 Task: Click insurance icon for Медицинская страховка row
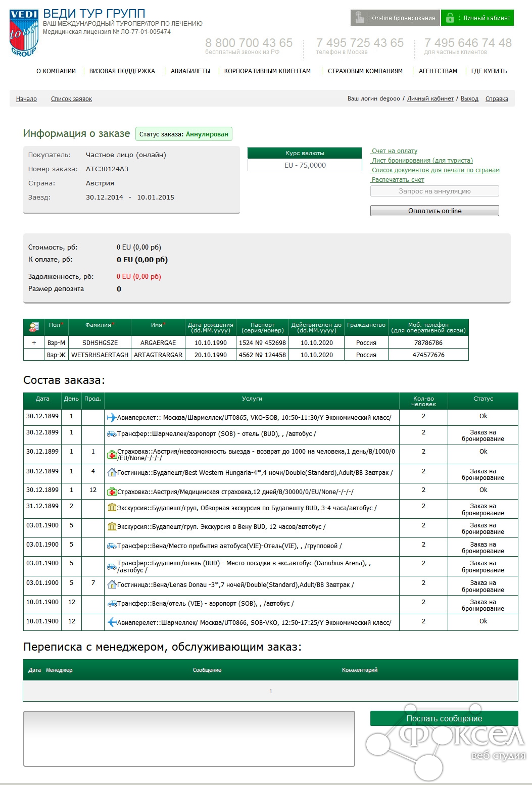tap(112, 492)
